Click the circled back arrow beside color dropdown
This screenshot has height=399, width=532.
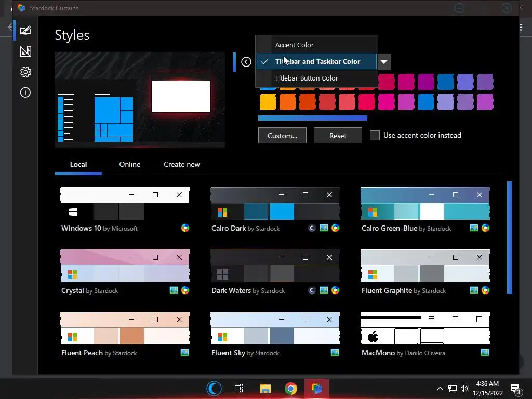pos(246,62)
